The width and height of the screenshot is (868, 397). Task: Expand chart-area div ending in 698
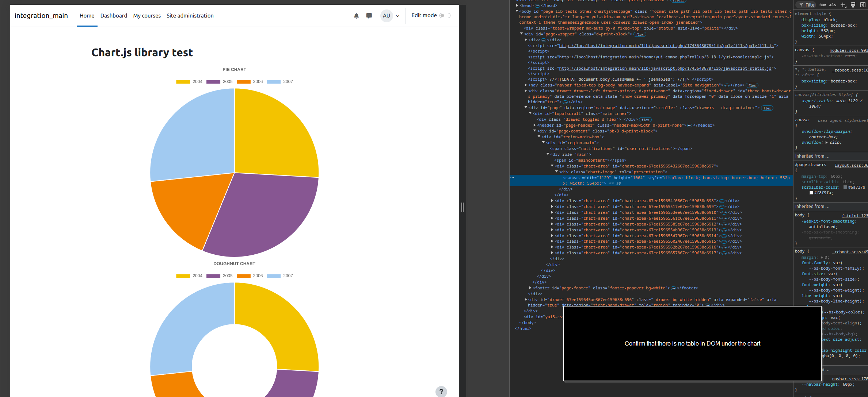(552, 201)
